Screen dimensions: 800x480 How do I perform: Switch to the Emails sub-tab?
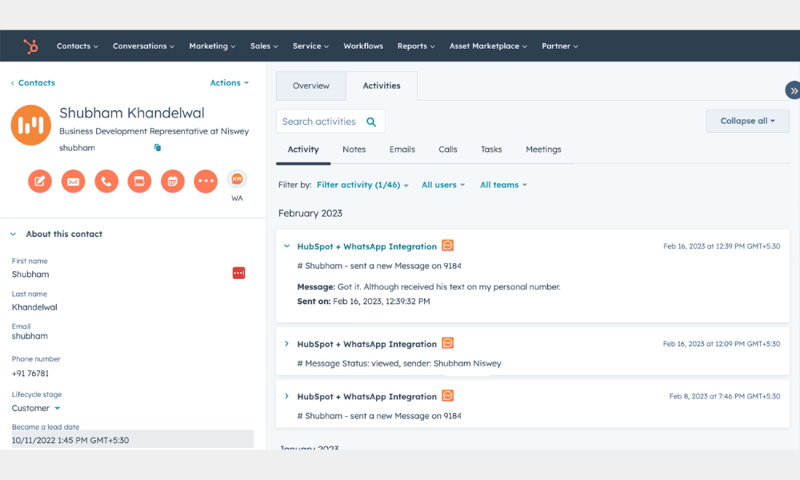click(402, 149)
